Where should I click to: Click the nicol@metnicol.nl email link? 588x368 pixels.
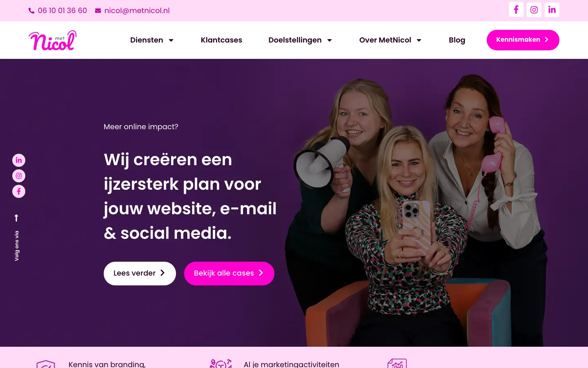point(137,11)
